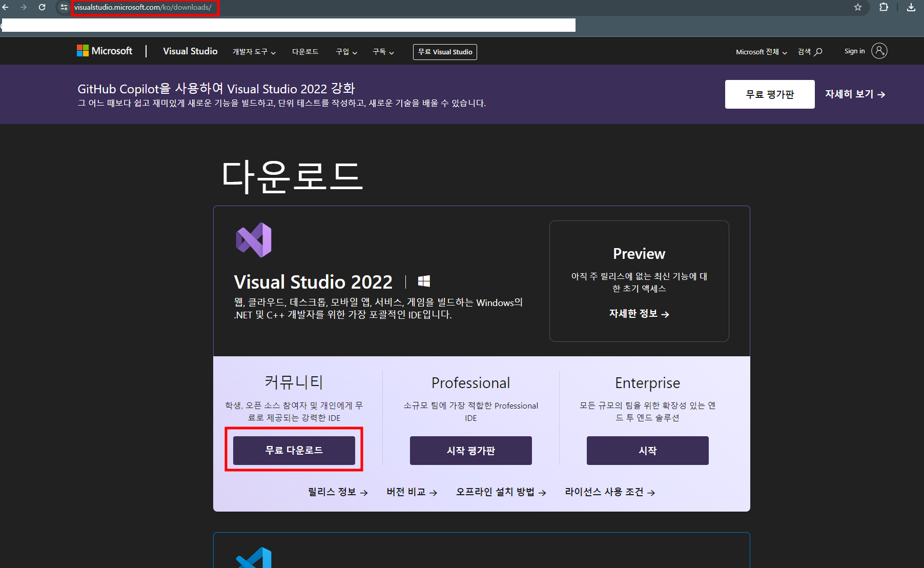The image size is (924, 568).
Task: Open the browser extensions puzzle icon
Action: tap(884, 7)
